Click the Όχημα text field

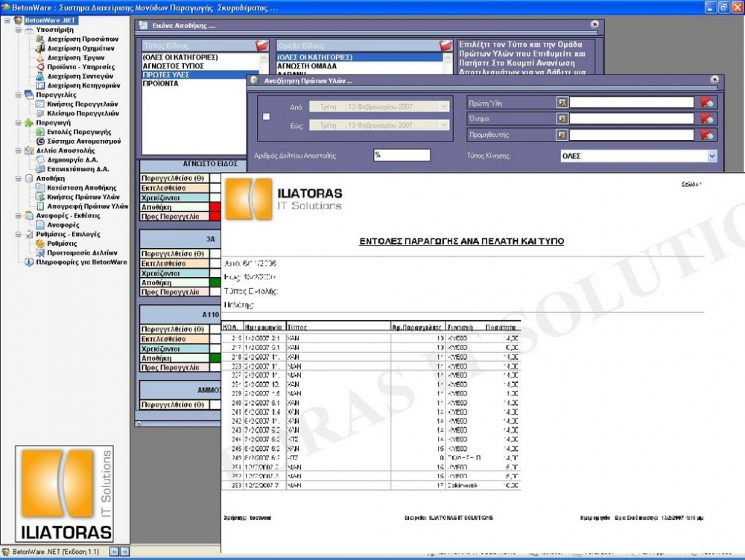tap(632, 118)
